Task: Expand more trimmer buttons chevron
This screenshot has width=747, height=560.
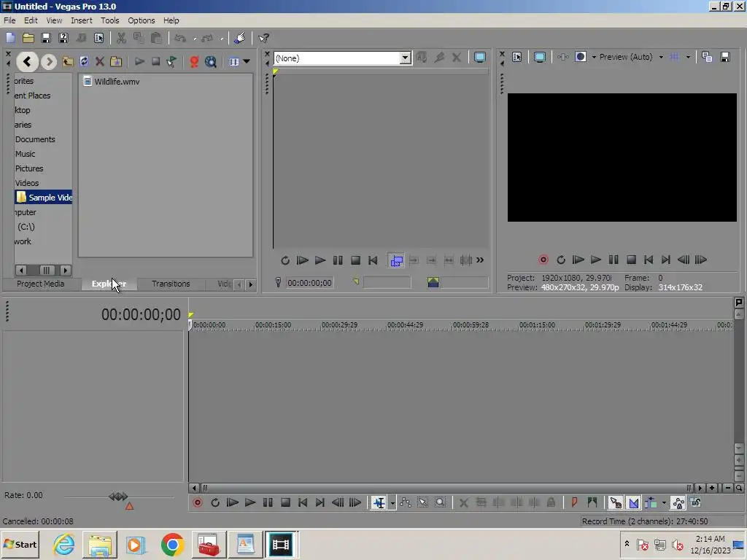Action: (x=480, y=260)
